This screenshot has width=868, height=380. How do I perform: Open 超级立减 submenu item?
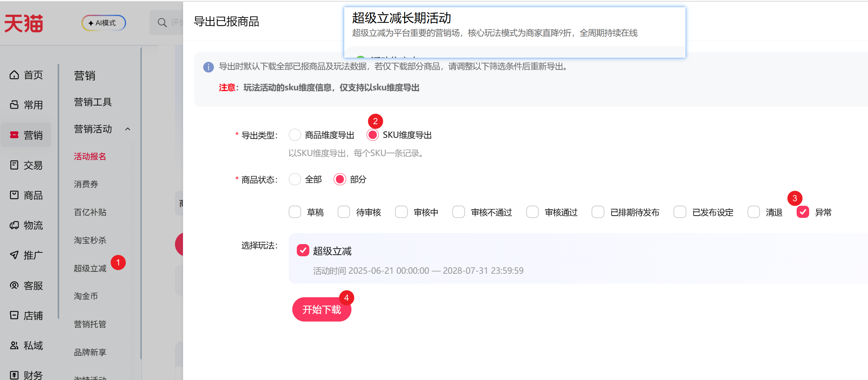[90, 268]
